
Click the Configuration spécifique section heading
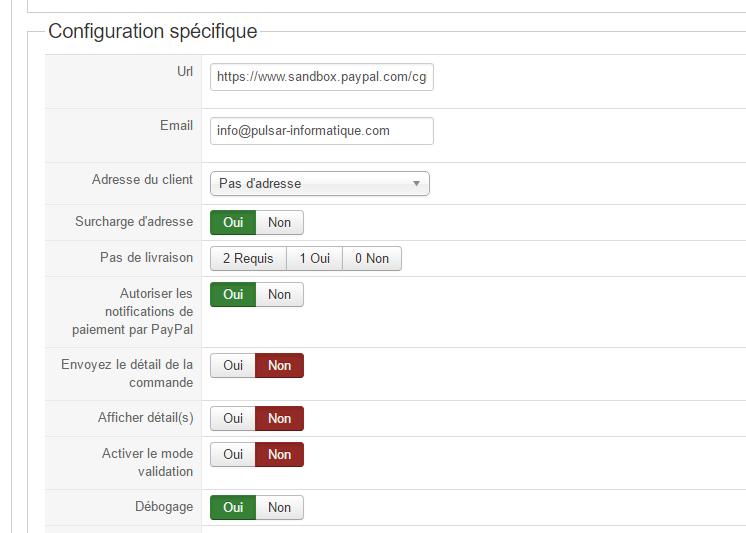click(x=152, y=32)
